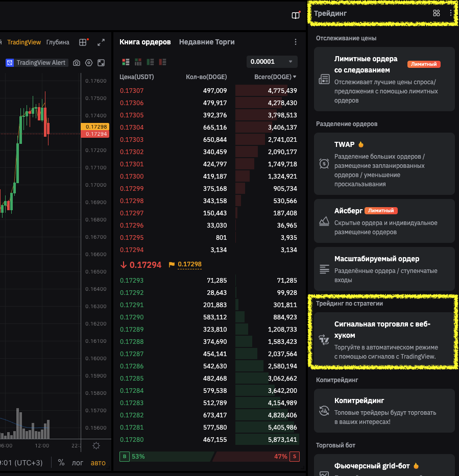
Task: Open the guide book icon at top
Action: tap(296, 15)
